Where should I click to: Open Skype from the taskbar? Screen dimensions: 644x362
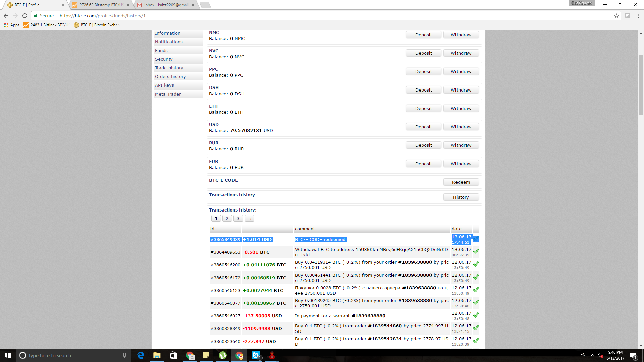(256, 355)
